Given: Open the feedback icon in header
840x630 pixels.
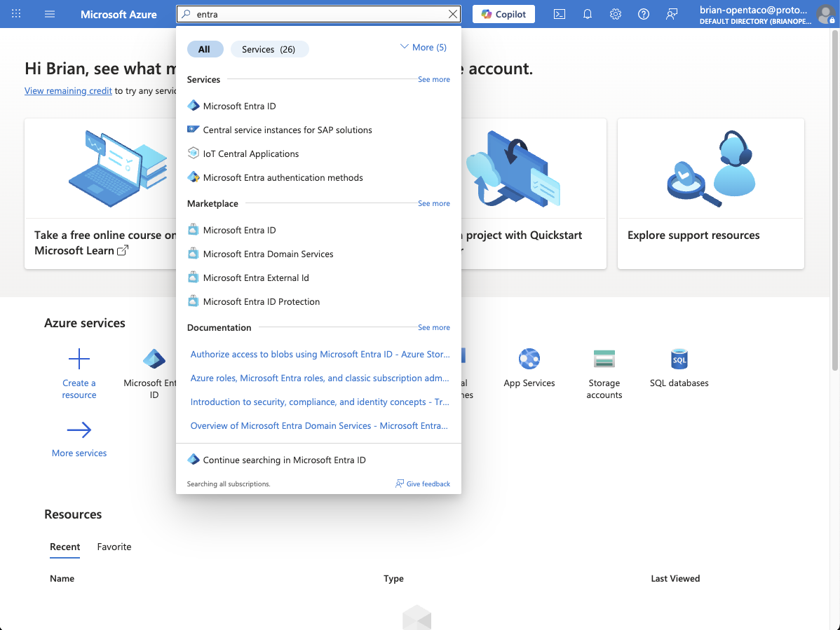Looking at the screenshot, I should coord(671,15).
